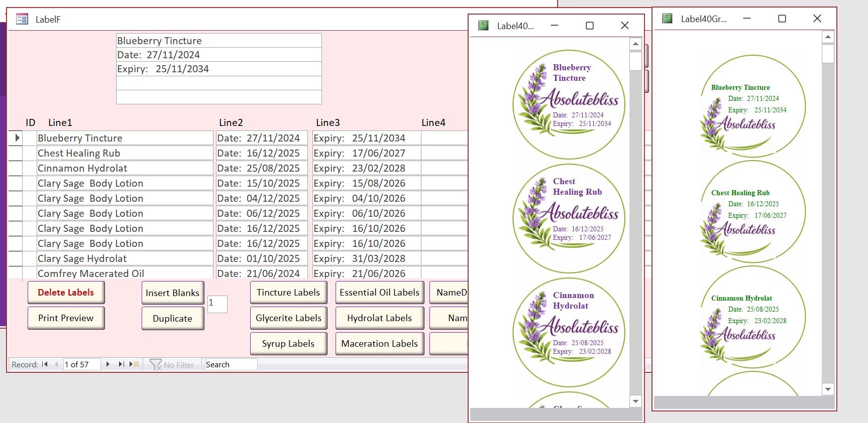
Task: Choose Maceration Labels
Action: (379, 344)
